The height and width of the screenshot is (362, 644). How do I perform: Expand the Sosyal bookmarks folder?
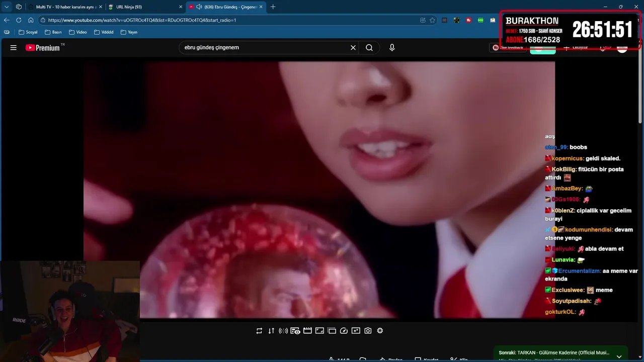pos(28,32)
